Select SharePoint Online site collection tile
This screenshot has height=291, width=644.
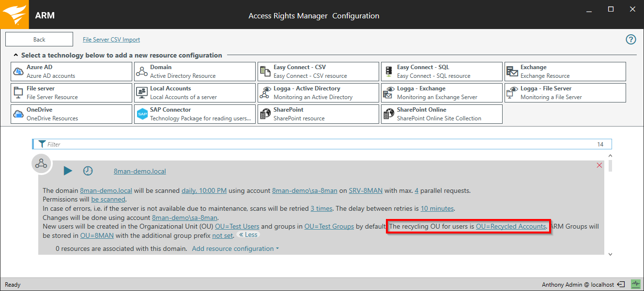pos(442,114)
